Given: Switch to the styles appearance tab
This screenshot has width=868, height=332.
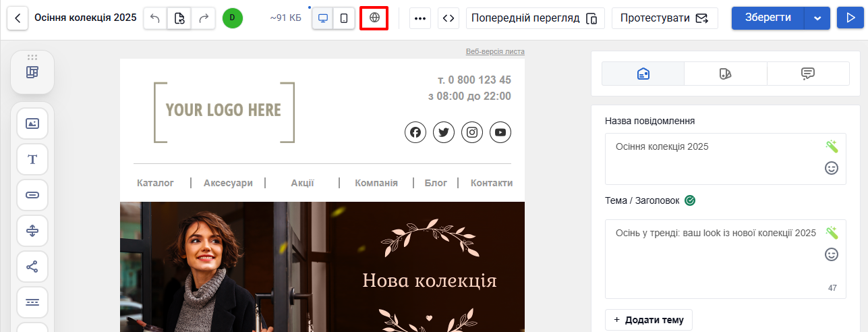Looking at the screenshot, I should (x=726, y=74).
